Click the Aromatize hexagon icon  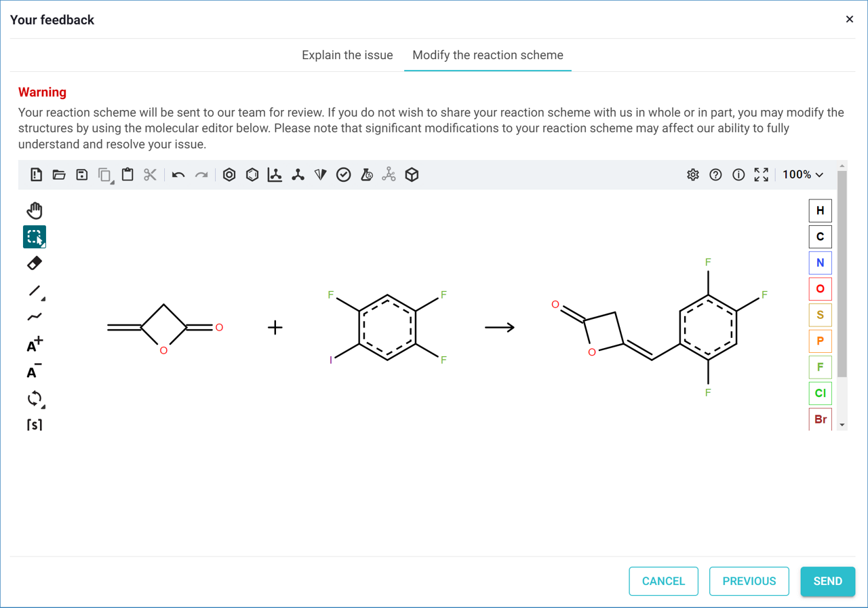click(x=229, y=175)
